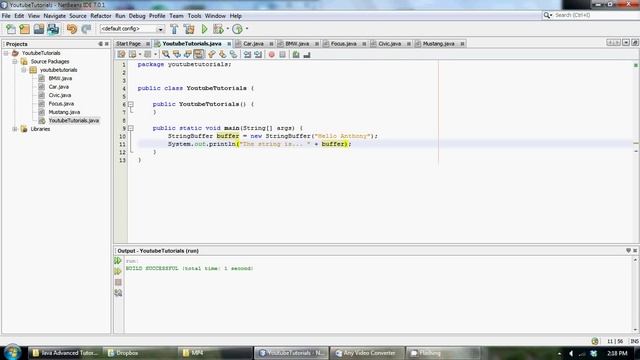This screenshot has width=640, height=360.
Task: Run the project with green play icon
Action: pos(204,29)
